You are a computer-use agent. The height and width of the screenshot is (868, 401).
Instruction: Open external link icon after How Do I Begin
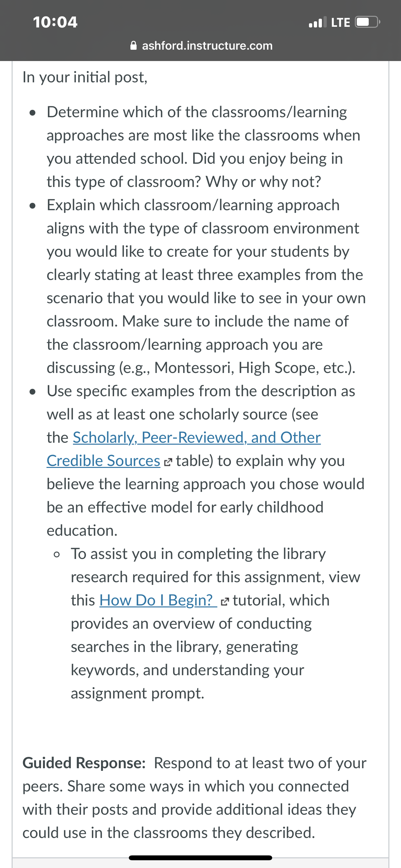click(x=225, y=602)
